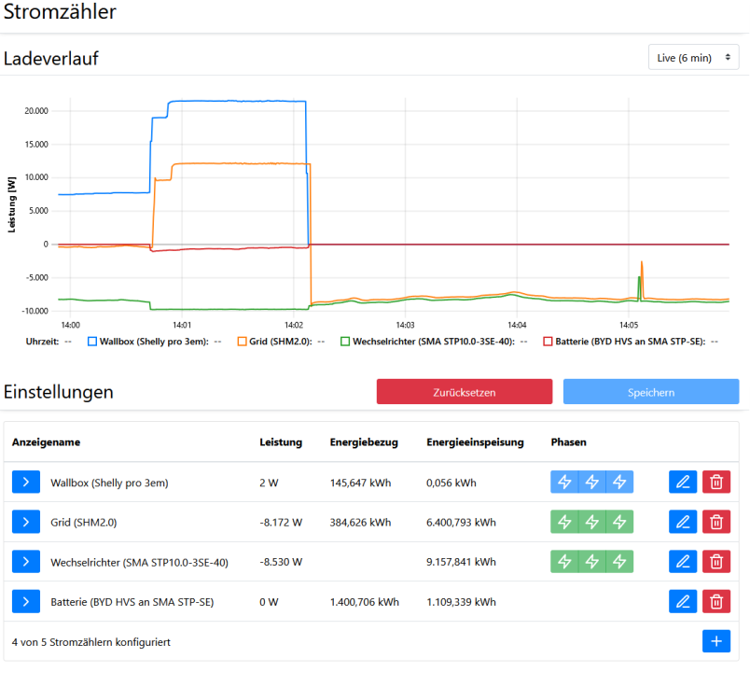Expand the Batterie row details
Screen dimensions: 750x700
[x=26, y=602]
